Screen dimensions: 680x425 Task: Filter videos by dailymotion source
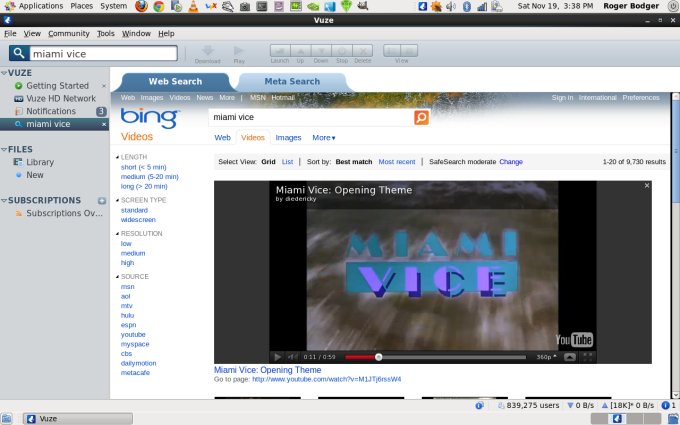click(138, 363)
